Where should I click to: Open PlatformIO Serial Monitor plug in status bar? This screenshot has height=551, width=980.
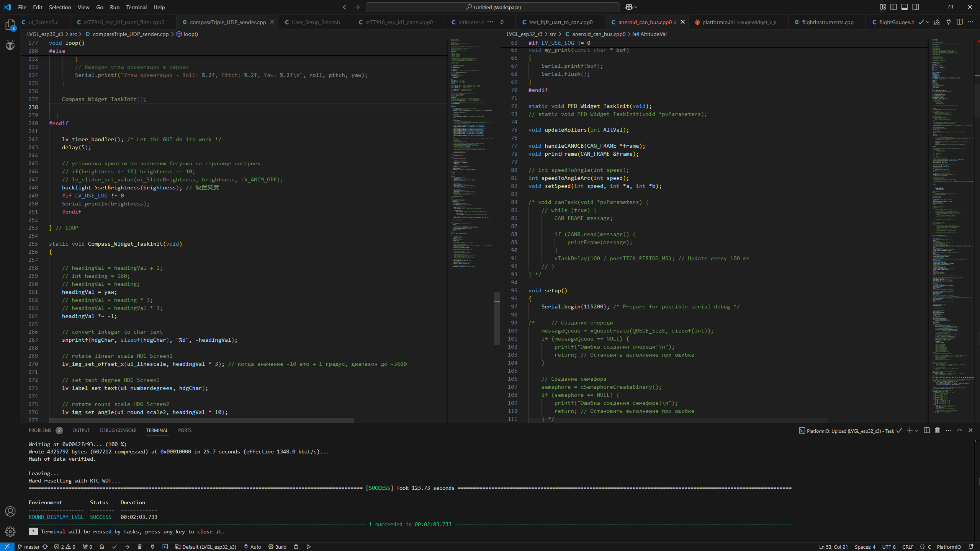coord(152,547)
